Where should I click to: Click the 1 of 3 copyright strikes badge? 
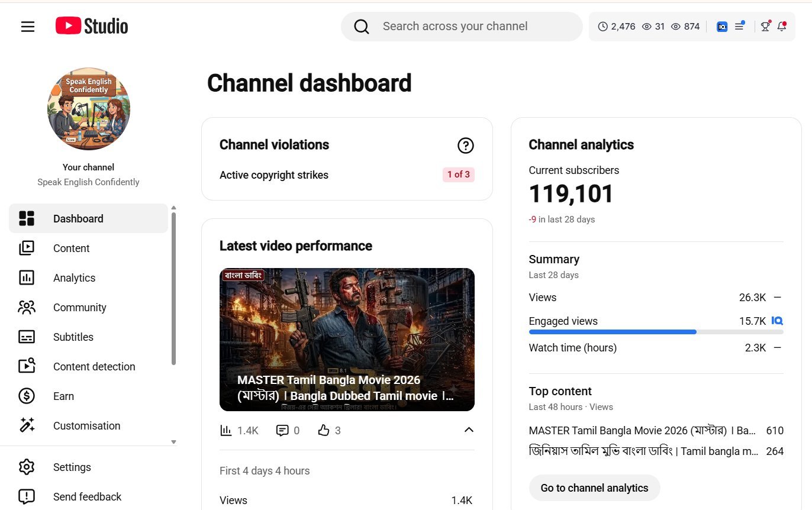459,175
